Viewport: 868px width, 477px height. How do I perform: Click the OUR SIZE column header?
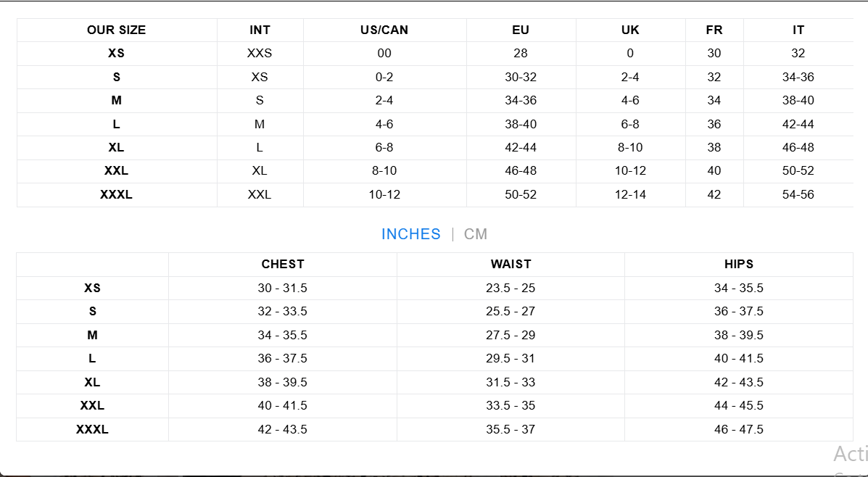click(116, 30)
